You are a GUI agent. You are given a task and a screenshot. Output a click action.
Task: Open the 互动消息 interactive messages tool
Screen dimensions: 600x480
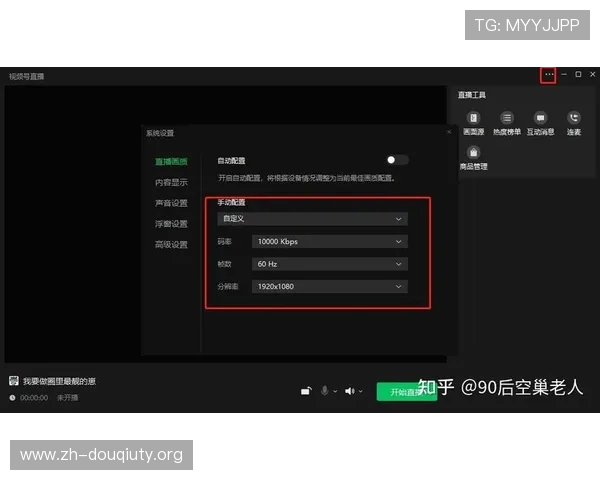540,123
